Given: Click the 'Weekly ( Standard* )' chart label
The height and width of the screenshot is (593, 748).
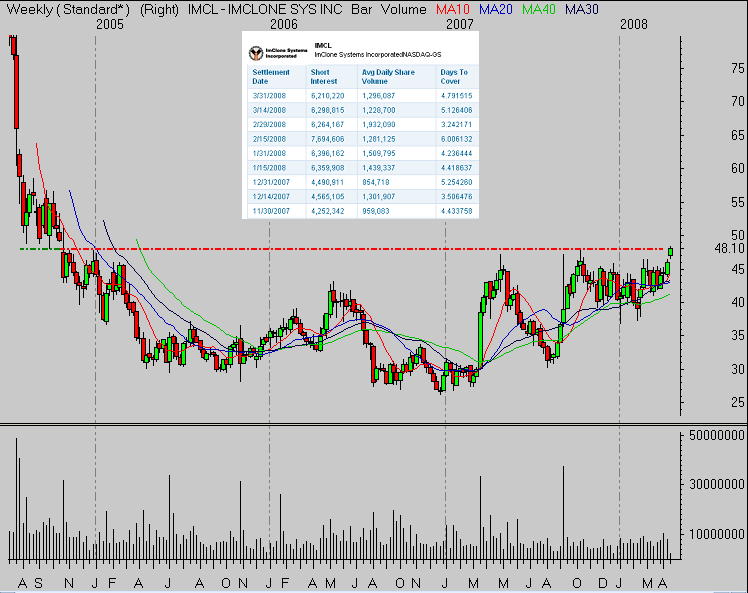Looking at the screenshot, I should pos(68,10).
